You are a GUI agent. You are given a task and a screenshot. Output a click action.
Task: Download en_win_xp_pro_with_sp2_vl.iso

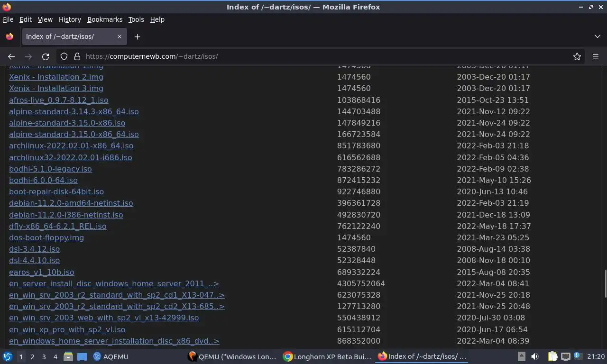tap(67, 329)
